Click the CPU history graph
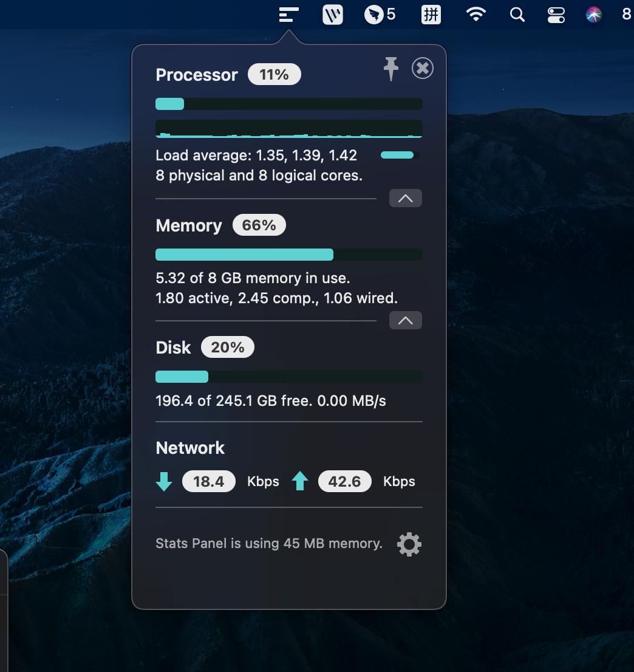 [x=288, y=129]
